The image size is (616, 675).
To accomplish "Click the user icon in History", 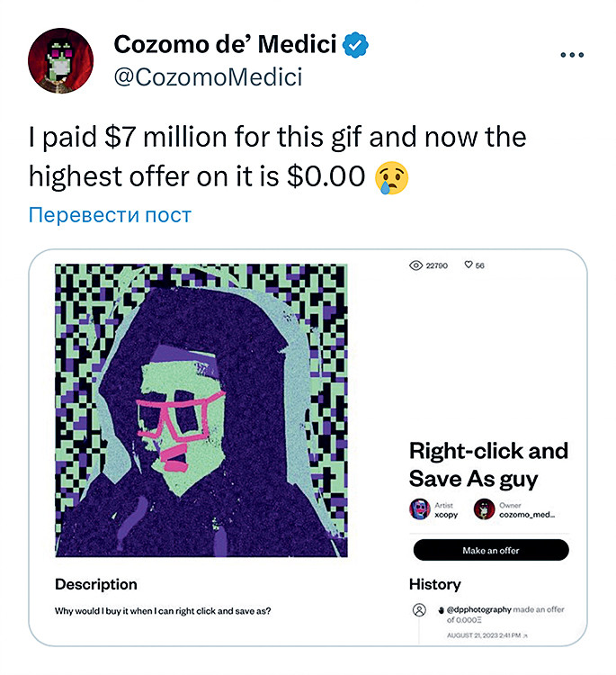I will click(419, 609).
